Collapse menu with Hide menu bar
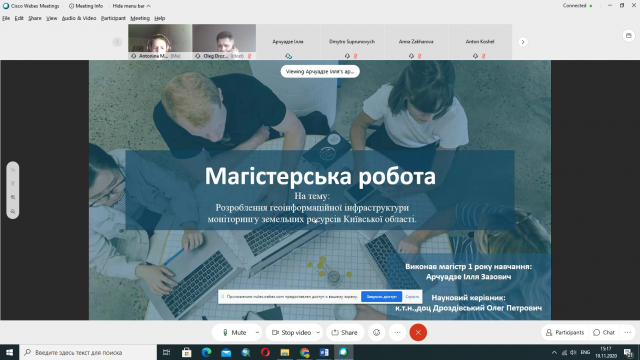Image resolution: width=640 pixels, height=360 pixels. tap(131, 6)
